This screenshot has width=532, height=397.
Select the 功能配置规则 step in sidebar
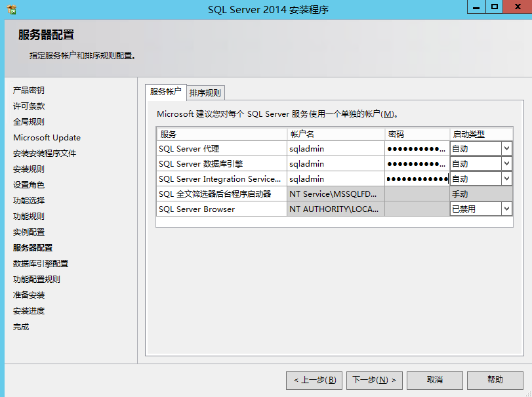[37, 280]
